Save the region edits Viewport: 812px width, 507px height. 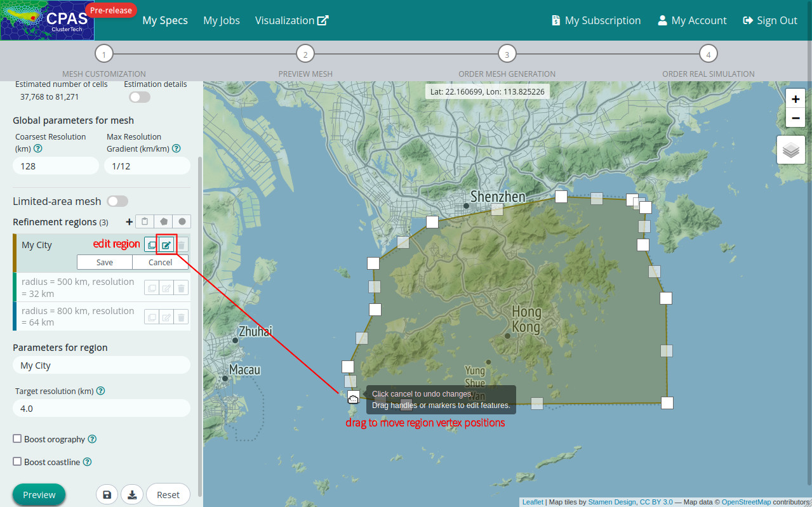105,262
